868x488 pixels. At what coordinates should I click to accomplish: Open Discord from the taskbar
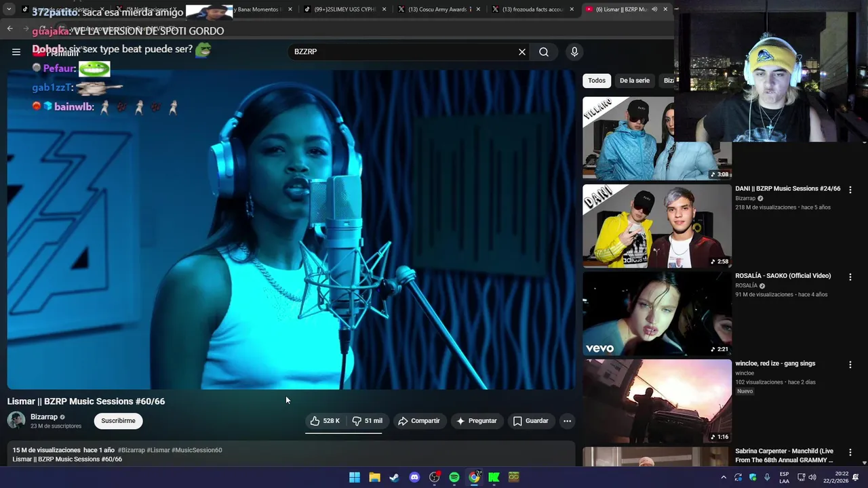point(414,477)
